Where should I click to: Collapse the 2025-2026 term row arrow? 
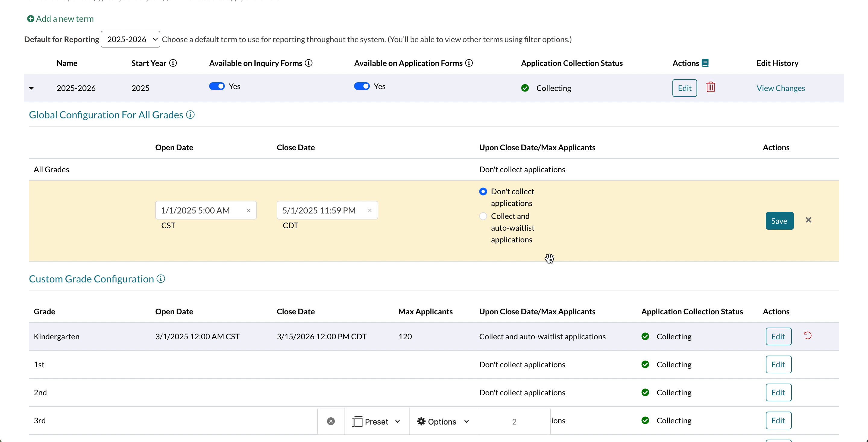click(x=31, y=88)
